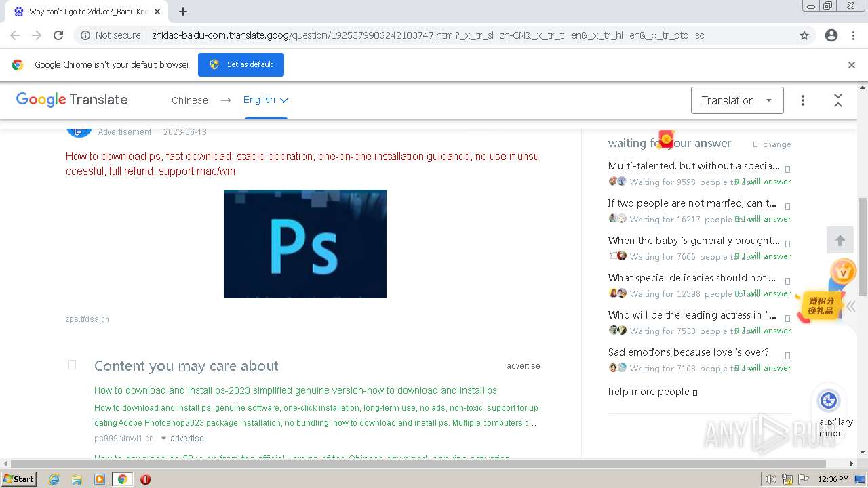Screen dimensions: 868x488
Task: Click Chrome icon in taskbar
Action: click(x=122, y=479)
